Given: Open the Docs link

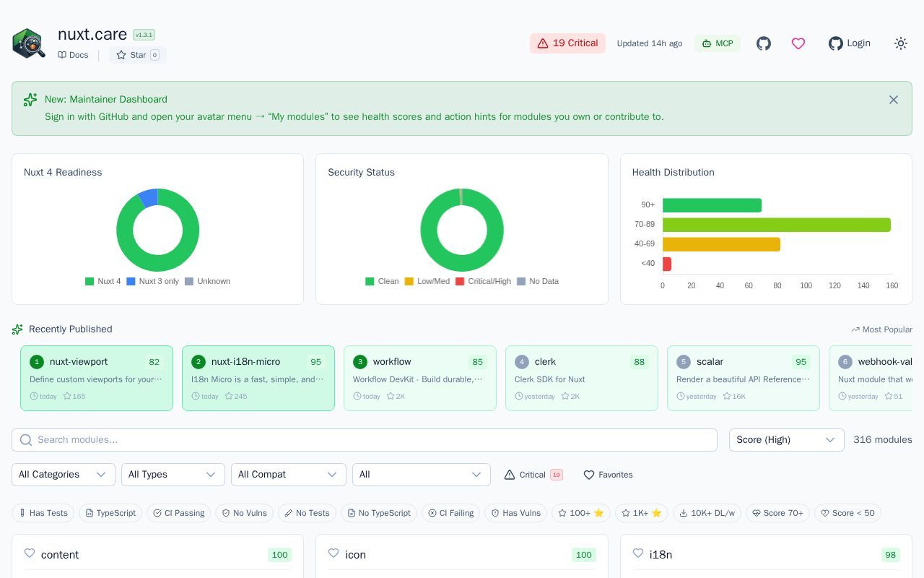Looking at the screenshot, I should click(x=73, y=55).
